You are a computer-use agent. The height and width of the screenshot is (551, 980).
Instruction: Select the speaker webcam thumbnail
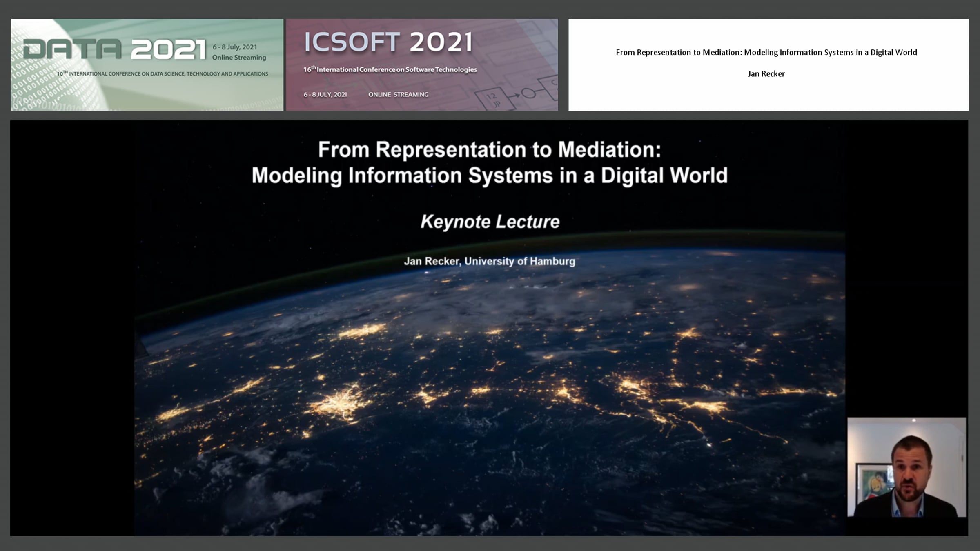(x=906, y=467)
